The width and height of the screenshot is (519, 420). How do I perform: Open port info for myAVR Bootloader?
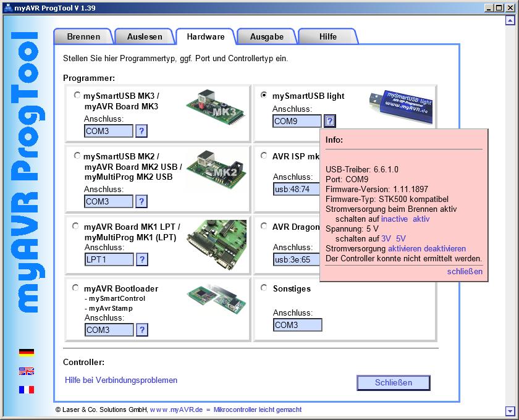pos(142,330)
